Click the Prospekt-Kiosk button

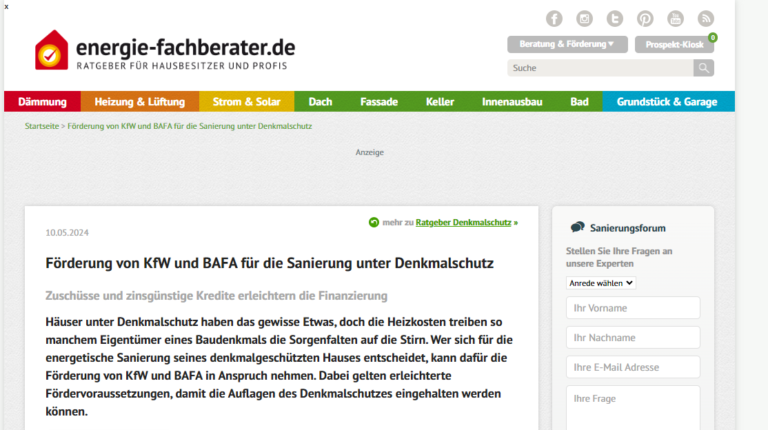pos(674,45)
